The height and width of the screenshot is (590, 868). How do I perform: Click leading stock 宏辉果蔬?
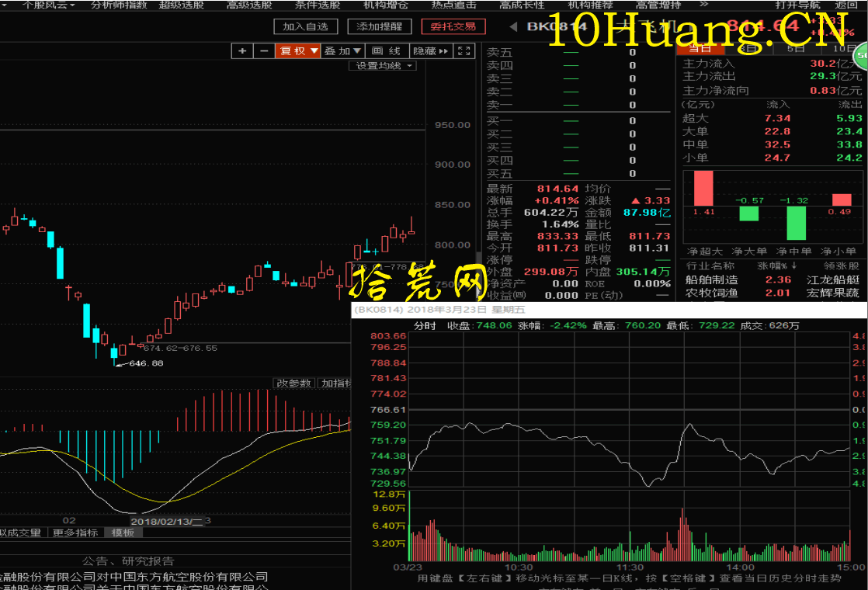(x=832, y=293)
